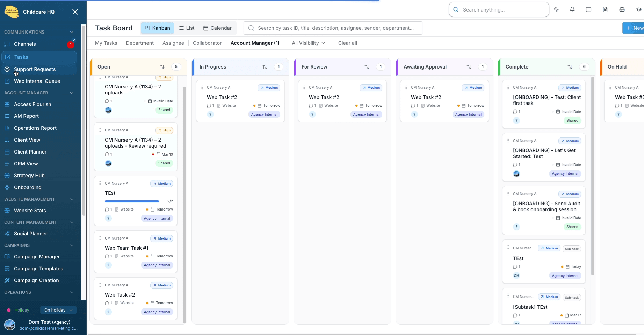Collapse the Account Manager sidebar section
This screenshot has height=335, width=644.
click(72, 93)
